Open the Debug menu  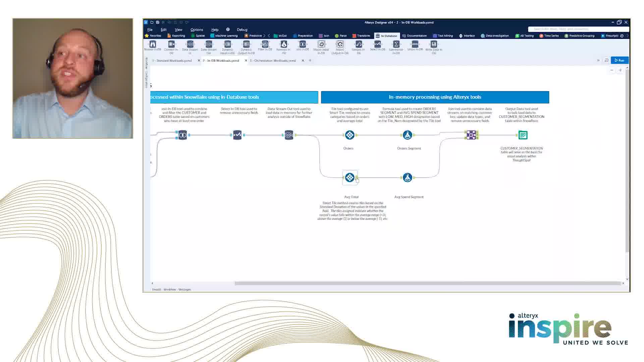pos(242,29)
